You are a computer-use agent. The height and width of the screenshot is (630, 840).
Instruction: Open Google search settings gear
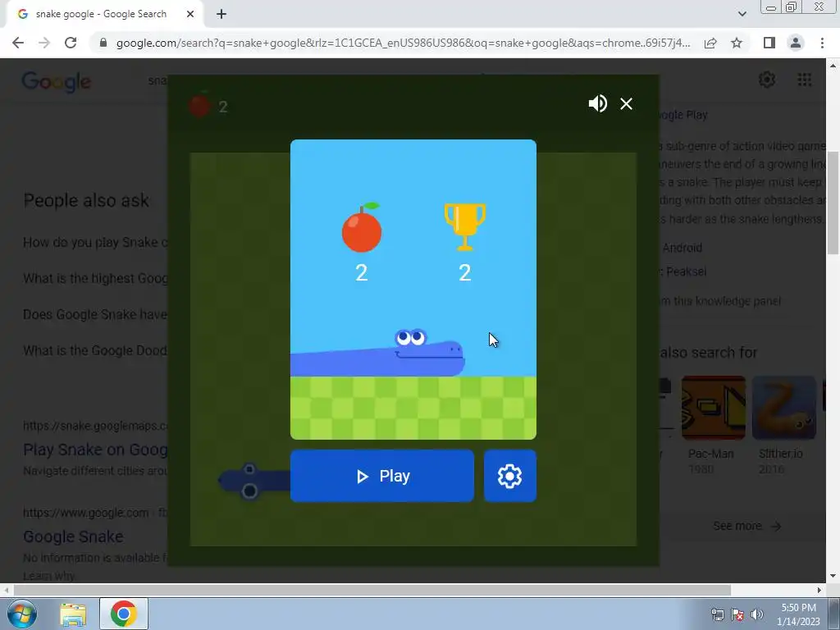[x=767, y=80]
